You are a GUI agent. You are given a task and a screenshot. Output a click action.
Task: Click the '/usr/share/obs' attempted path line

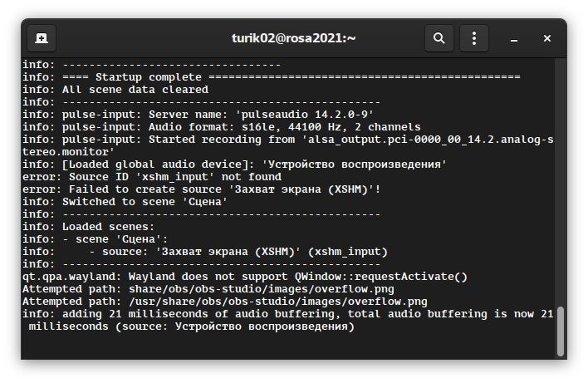tap(224, 302)
